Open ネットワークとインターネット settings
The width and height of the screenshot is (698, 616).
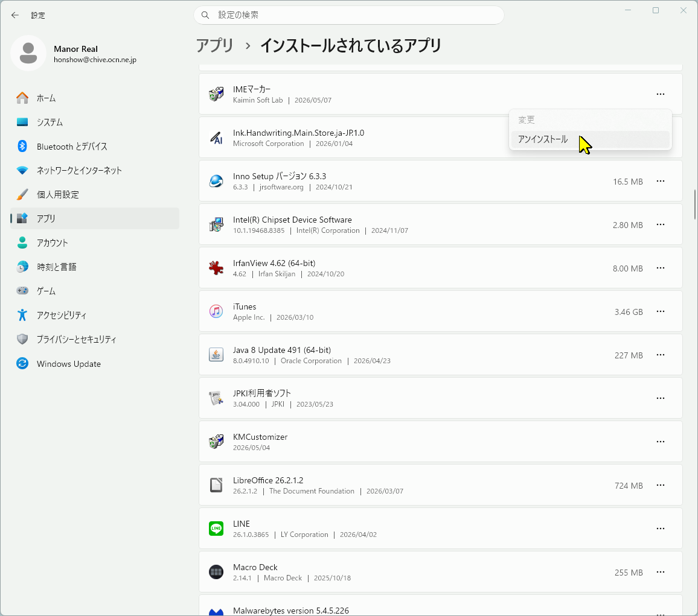click(x=95, y=170)
